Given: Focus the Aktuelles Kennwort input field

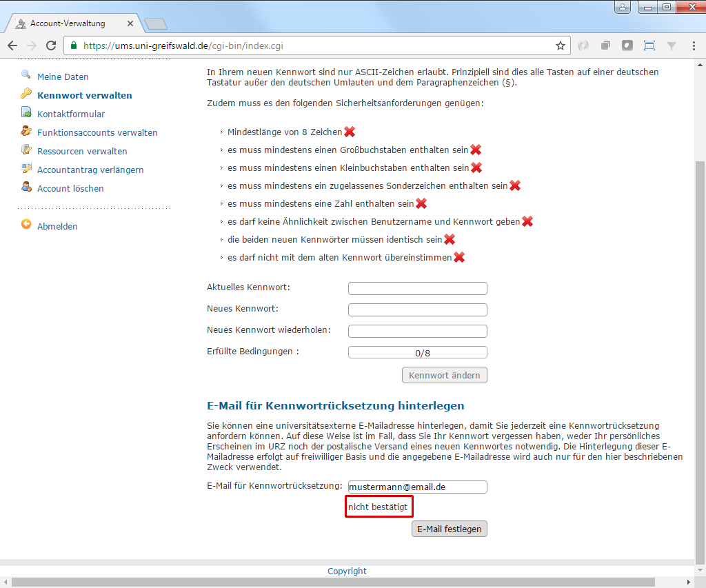Looking at the screenshot, I should point(417,289).
